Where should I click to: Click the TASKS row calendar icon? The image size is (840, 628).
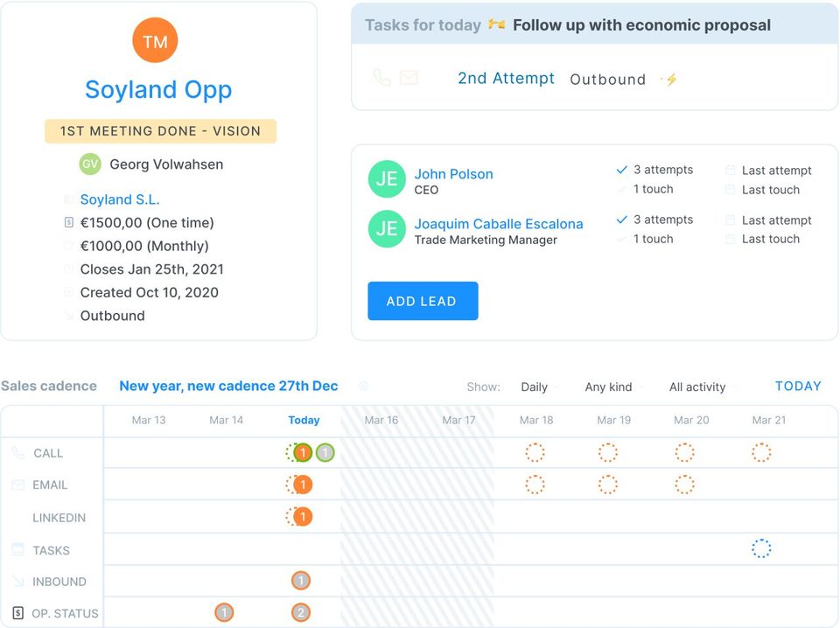(x=17, y=549)
